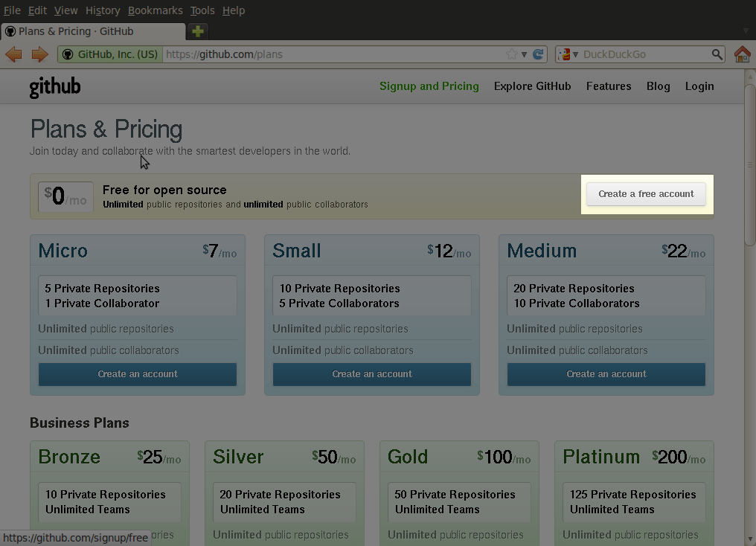Click the GitHub site identity icon in address bar

click(68, 54)
